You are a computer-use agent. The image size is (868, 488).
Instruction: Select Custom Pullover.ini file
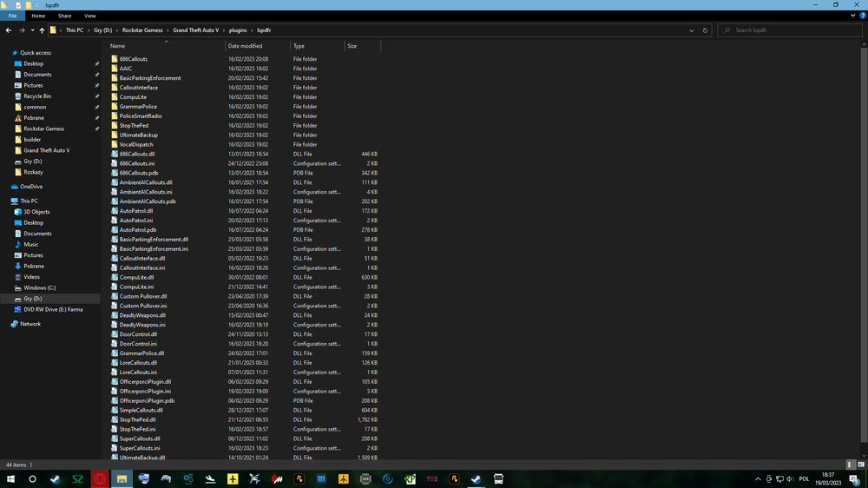coord(143,306)
